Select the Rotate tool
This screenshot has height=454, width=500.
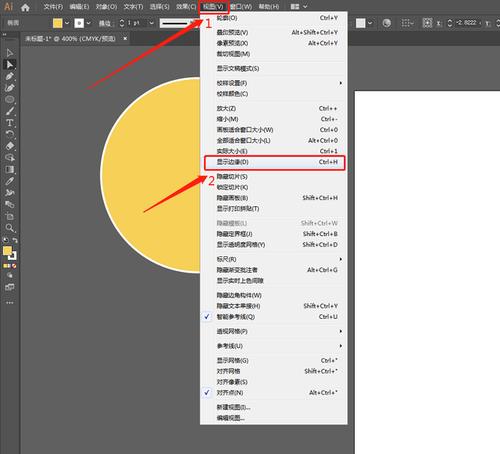click(x=9, y=135)
